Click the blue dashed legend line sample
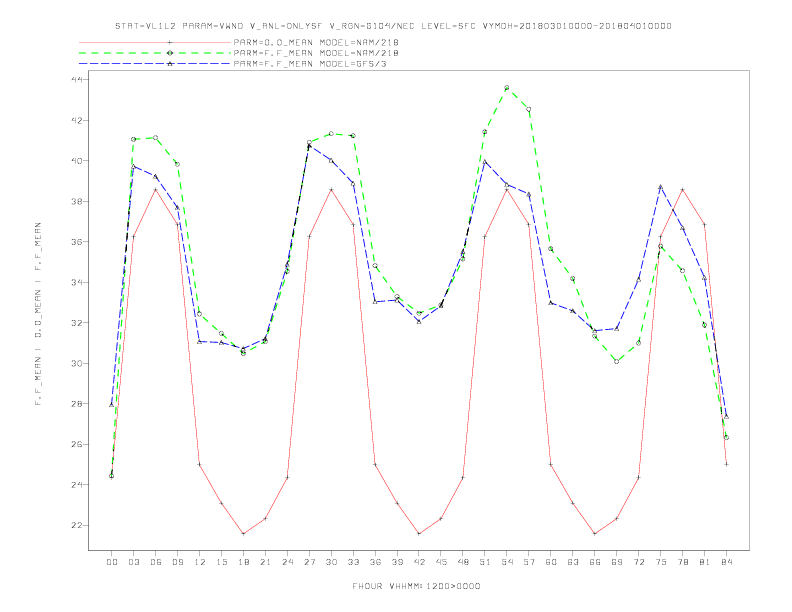792x612 pixels. [155, 64]
